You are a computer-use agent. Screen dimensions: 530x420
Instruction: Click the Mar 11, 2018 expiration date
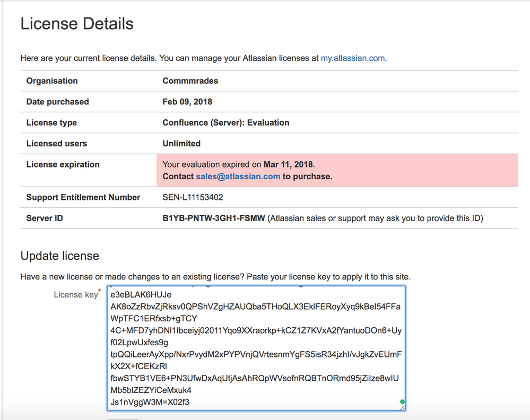click(288, 164)
